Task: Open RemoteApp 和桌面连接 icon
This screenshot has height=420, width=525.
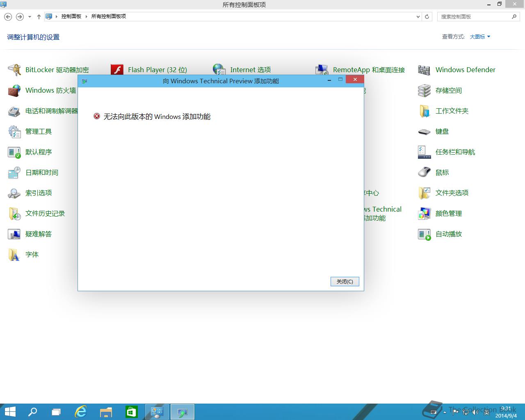Action: click(322, 69)
